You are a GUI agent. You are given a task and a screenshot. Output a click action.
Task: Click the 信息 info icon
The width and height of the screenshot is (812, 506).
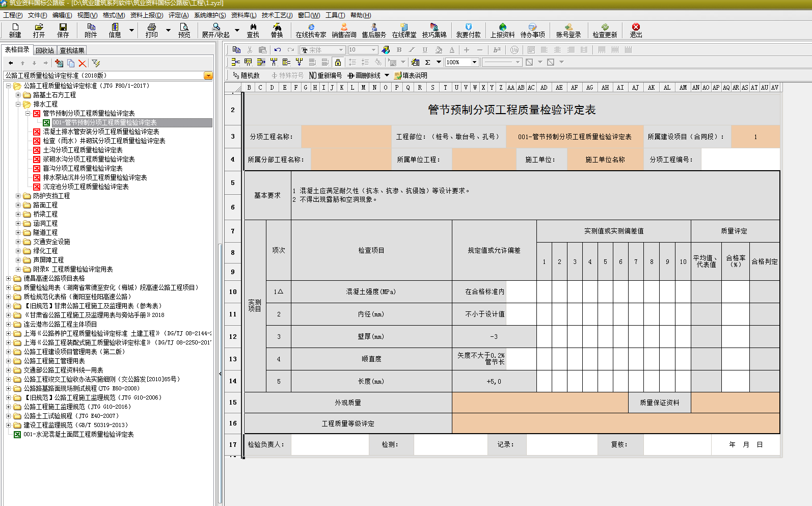tap(115, 31)
